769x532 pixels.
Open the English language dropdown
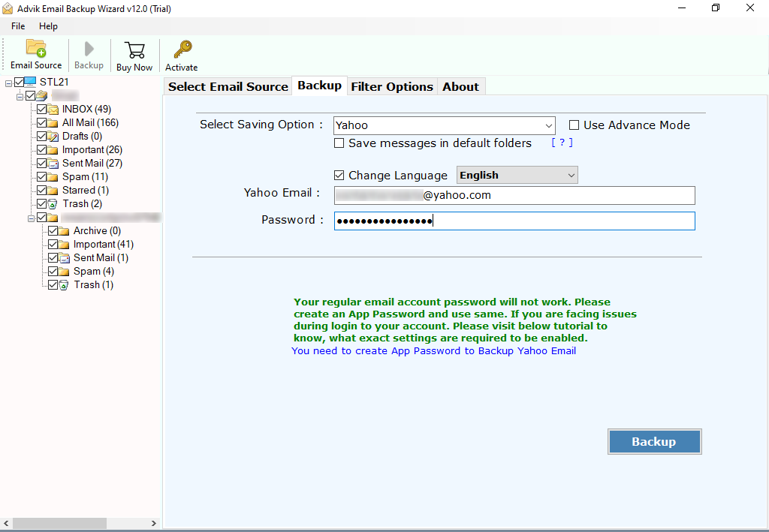pyautogui.click(x=517, y=175)
